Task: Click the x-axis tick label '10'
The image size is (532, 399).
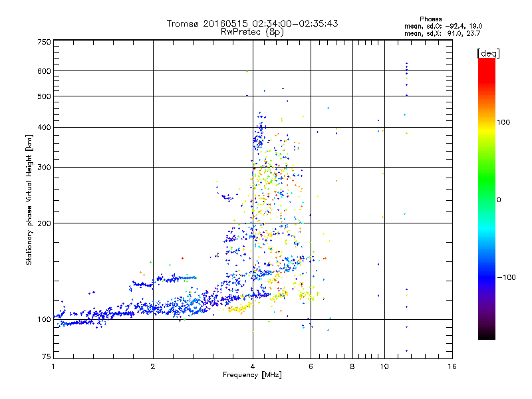Action: [x=384, y=366]
